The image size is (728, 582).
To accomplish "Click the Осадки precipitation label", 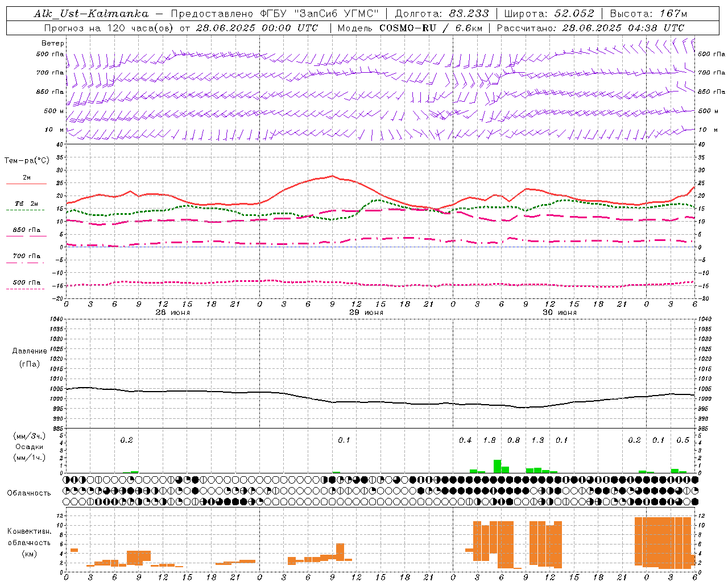I will tap(29, 447).
